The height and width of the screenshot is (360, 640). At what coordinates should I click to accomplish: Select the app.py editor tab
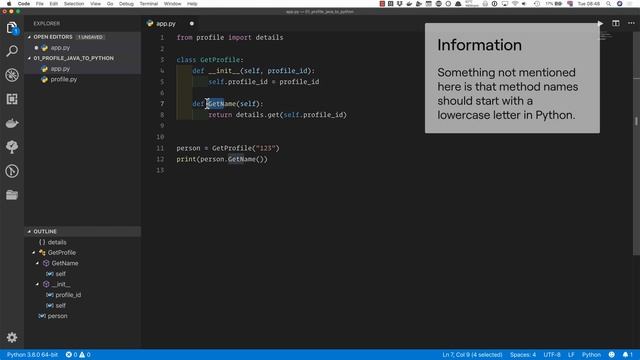[170, 24]
